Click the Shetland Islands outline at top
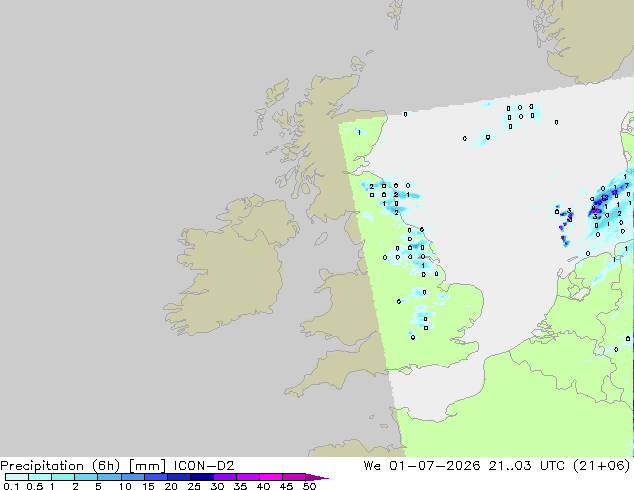Image resolution: width=634 pixels, height=490 pixels. click(x=396, y=14)
